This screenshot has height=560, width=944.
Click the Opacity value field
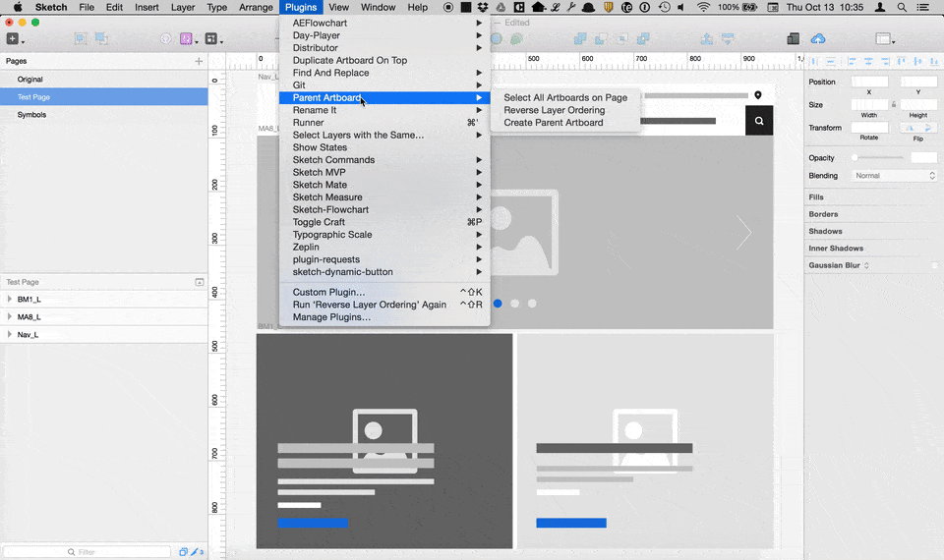(924, 157)
